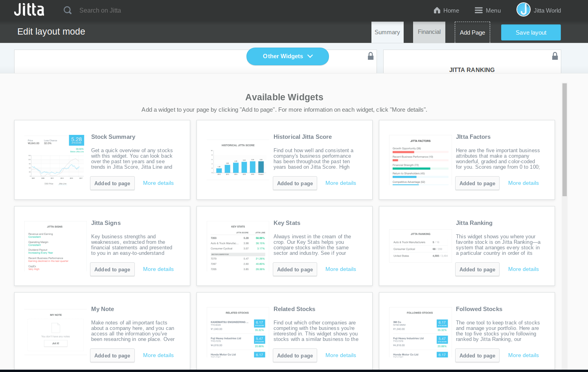Image resolution: width=588 pixels, height=372 pixels.
Task: Open More details for Key Stats
Action: point(341,269)
